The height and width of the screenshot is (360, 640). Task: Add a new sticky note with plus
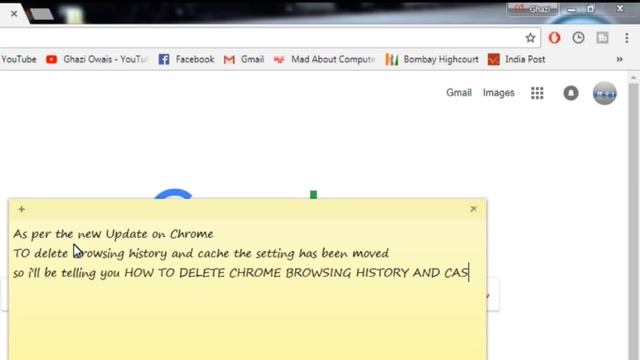(x=22, y=209)
